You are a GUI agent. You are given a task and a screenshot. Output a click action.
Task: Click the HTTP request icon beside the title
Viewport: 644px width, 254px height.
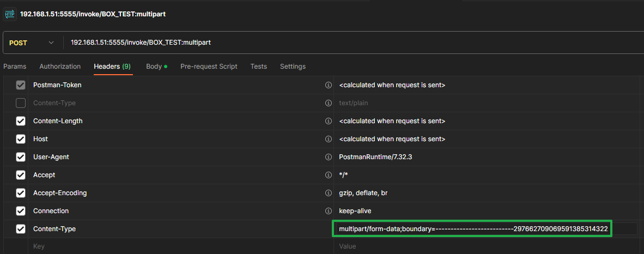10,14
